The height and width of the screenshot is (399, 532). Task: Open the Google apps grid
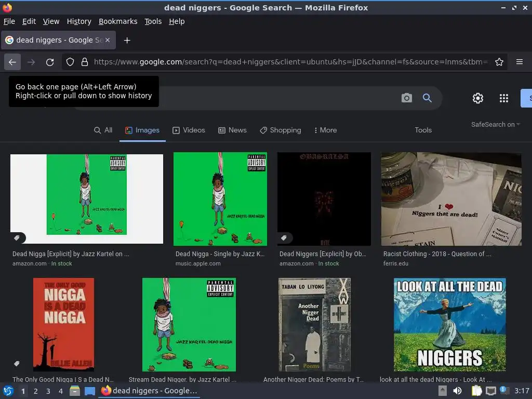[x=504, y=98]
